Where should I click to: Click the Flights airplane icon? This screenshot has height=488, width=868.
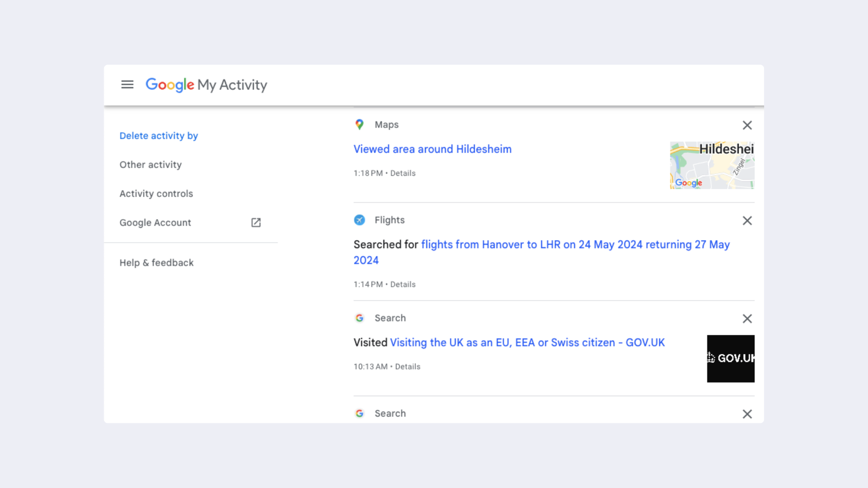click(359, 220)
